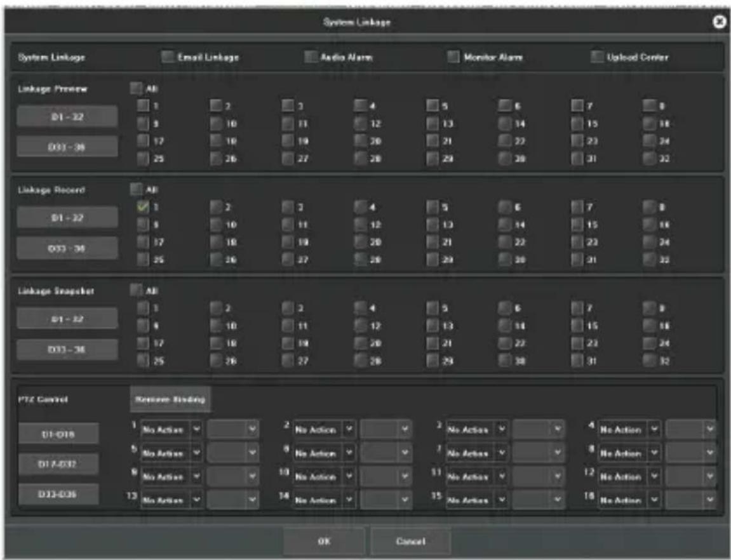The image size is (731, 560).
Task: Check channel 8 in Linkage Preview
Action: point(650,106)
